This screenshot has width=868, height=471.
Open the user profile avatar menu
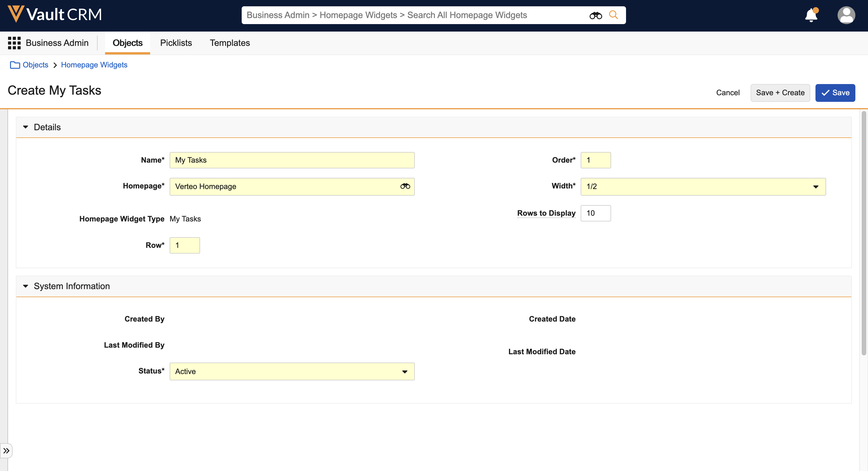(846, 15)
